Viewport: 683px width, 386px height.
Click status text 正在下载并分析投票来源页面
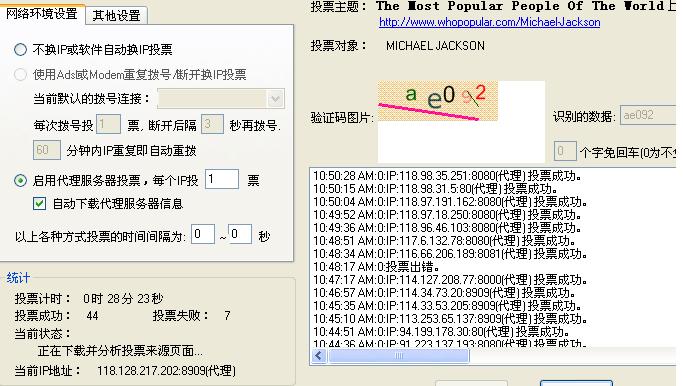point(120,351)
